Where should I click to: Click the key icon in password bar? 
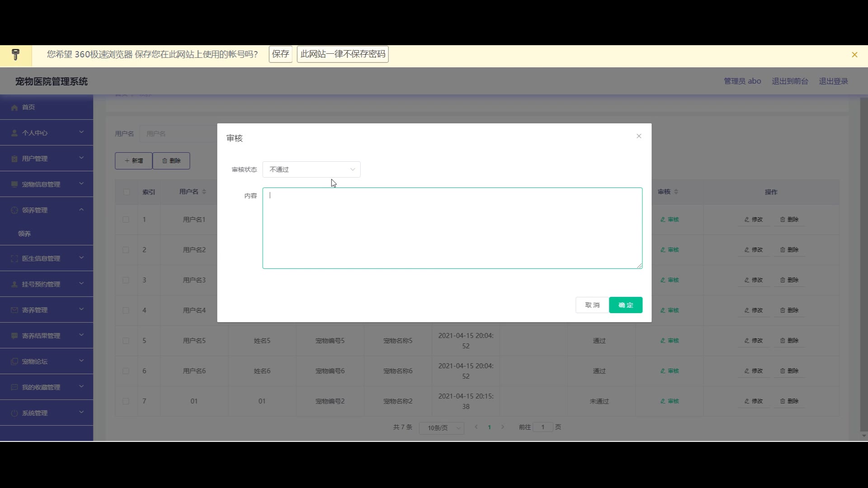[16, 55]
